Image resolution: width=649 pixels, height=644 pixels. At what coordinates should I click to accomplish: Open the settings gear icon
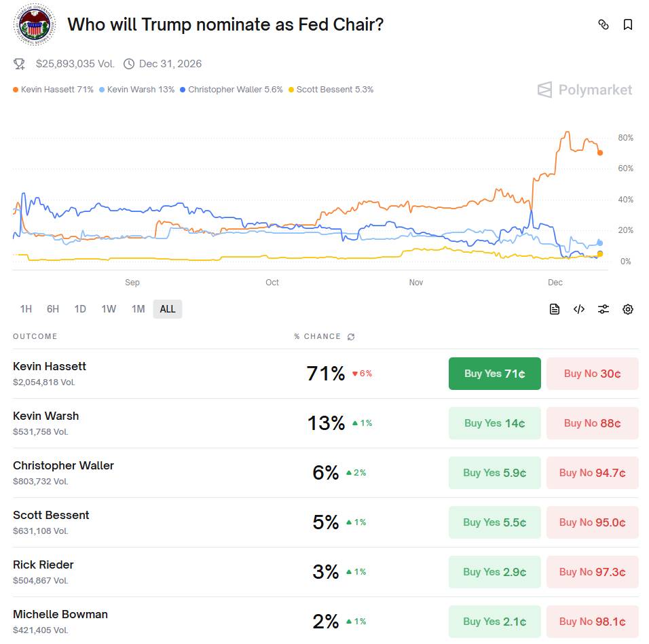(627, 309)
